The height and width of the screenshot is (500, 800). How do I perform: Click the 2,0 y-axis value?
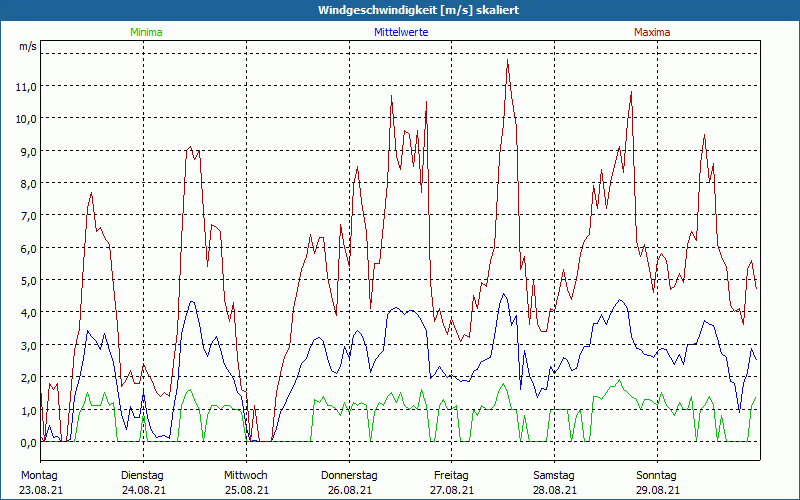[x=28, y=378]
